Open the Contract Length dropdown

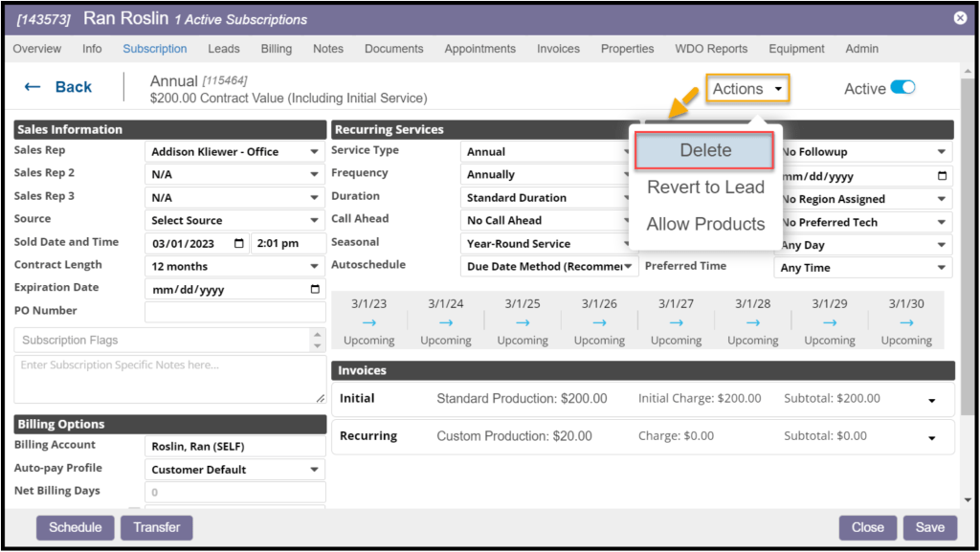(234, 267)
